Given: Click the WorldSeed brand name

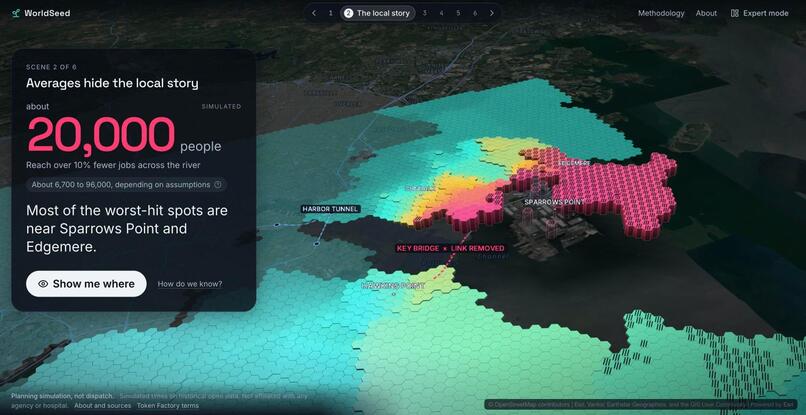Looking at the screenshot, I should (47, 13).
